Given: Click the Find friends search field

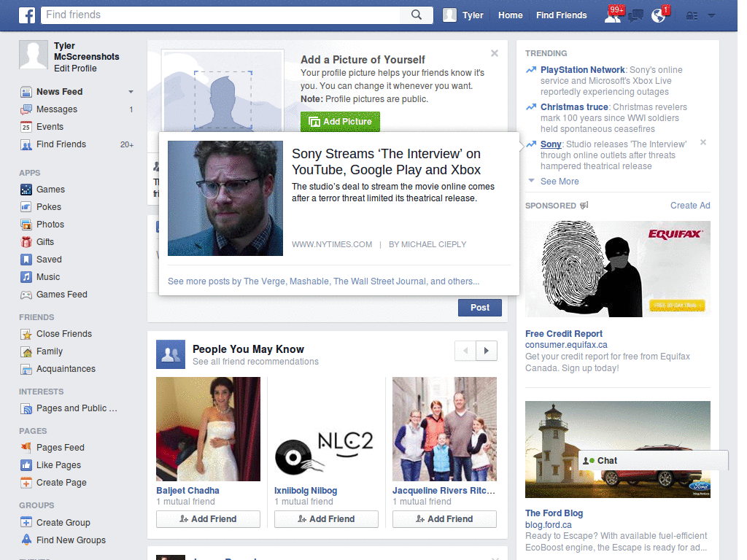Looking at the screenshot, I should [x=222, y=15].
